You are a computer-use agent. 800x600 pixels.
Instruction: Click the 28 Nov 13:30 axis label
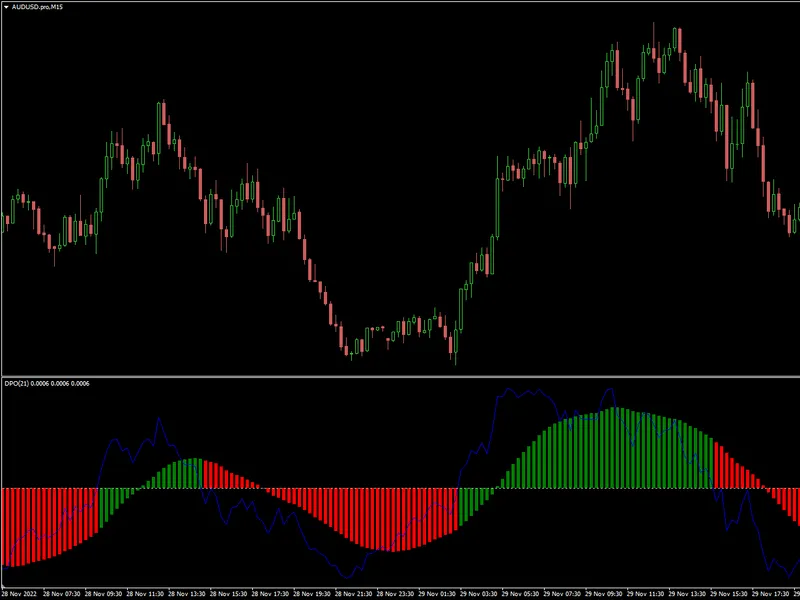pyautogui.click(x=187, y=594)
